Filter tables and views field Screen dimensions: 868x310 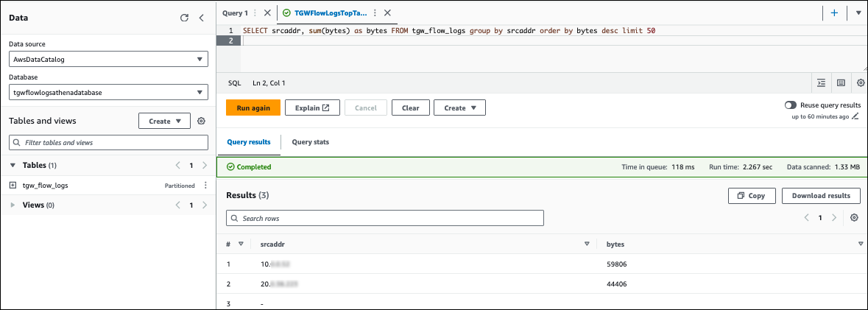[x=108, y=142]
